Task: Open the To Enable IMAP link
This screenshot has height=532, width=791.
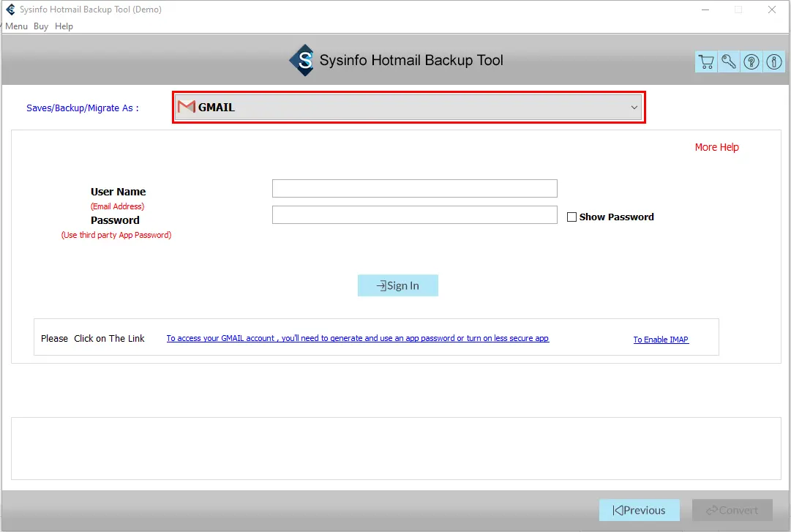Action: click(661, 340)
